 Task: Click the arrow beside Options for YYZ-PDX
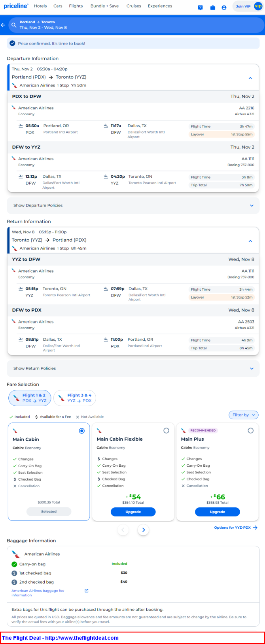click(x=255, y=528)
